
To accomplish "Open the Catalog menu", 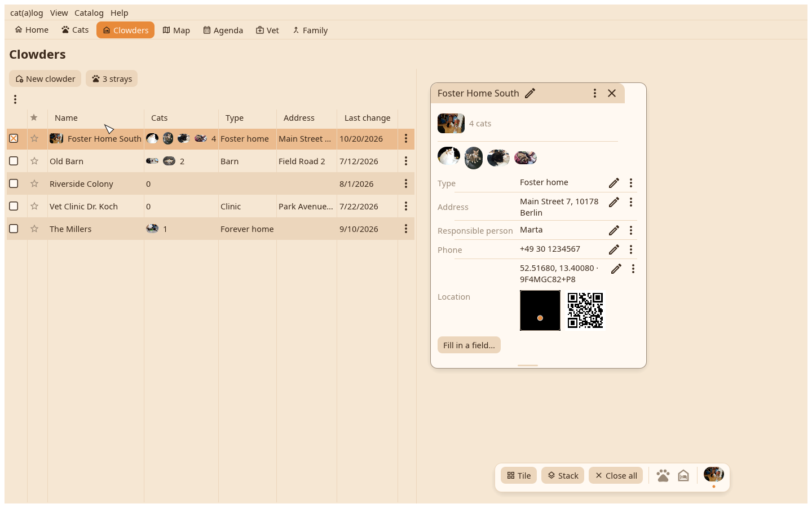I will (89, 12).
